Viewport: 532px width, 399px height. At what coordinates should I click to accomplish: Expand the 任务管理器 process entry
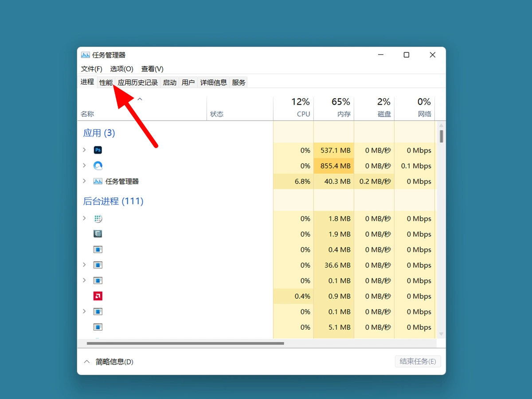pyautogui.click(x=84, y=181)
